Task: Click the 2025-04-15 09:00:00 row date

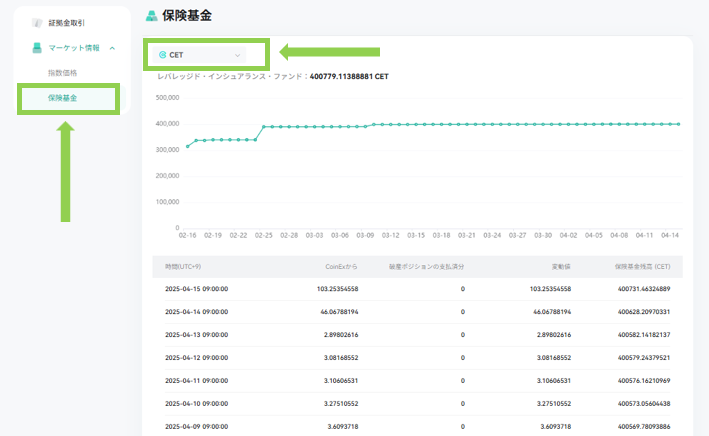Action: 196,289
